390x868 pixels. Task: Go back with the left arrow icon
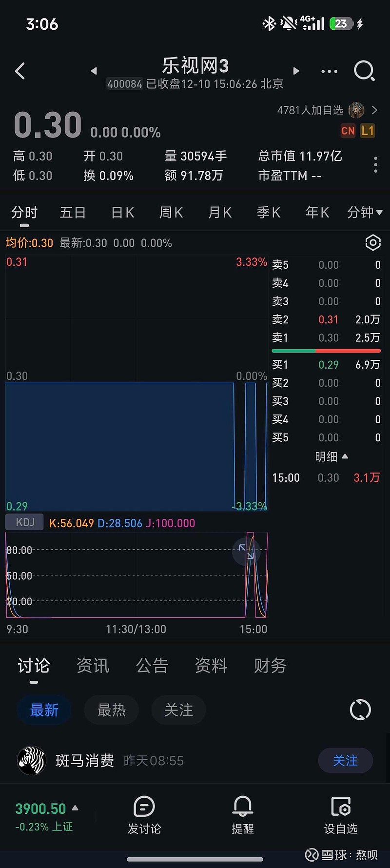[20, 71]
